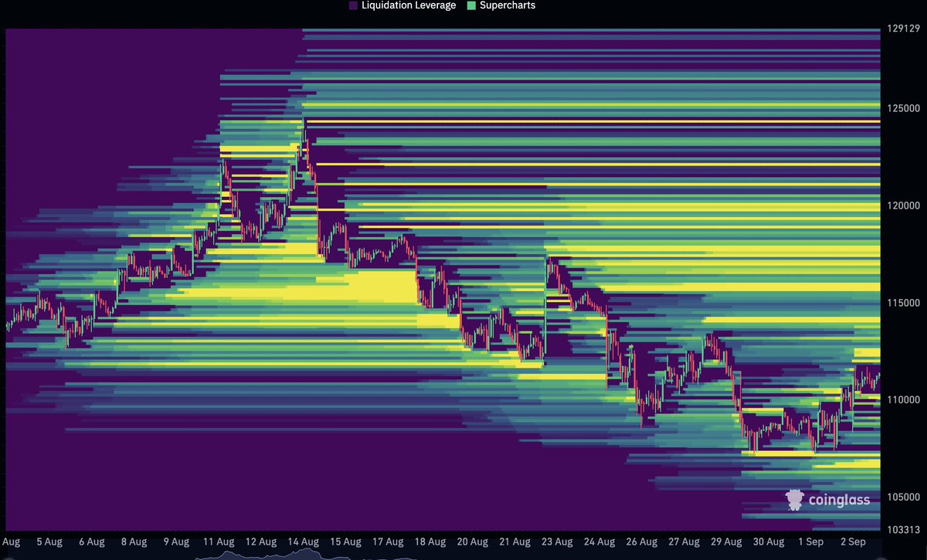Viewport: 927px width, 560px height.
Task: Click the 5 Aug date label
Action: 49,541
